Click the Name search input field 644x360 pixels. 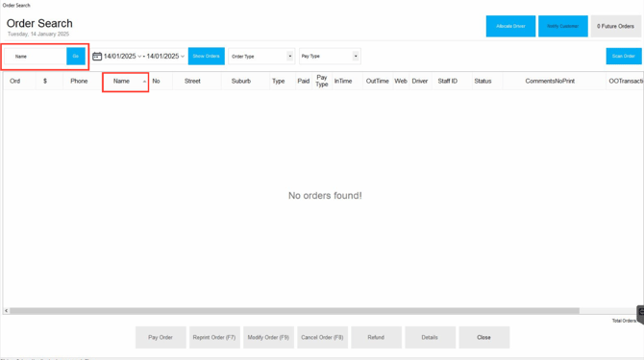[36, 57]
